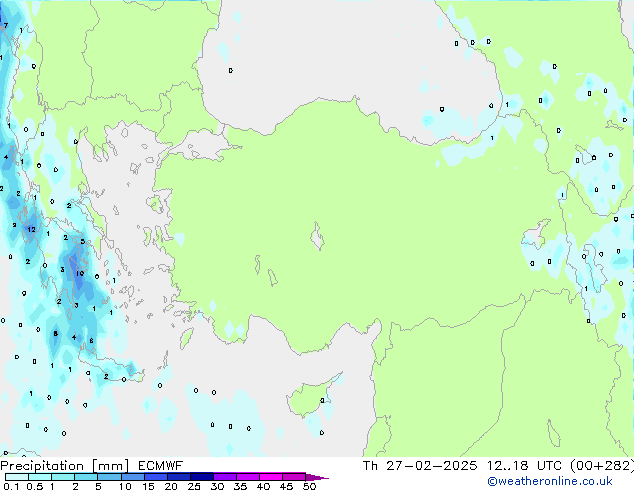
Task: Pick the 45–50 mm legend color swatch
Action: coord(294,477)
